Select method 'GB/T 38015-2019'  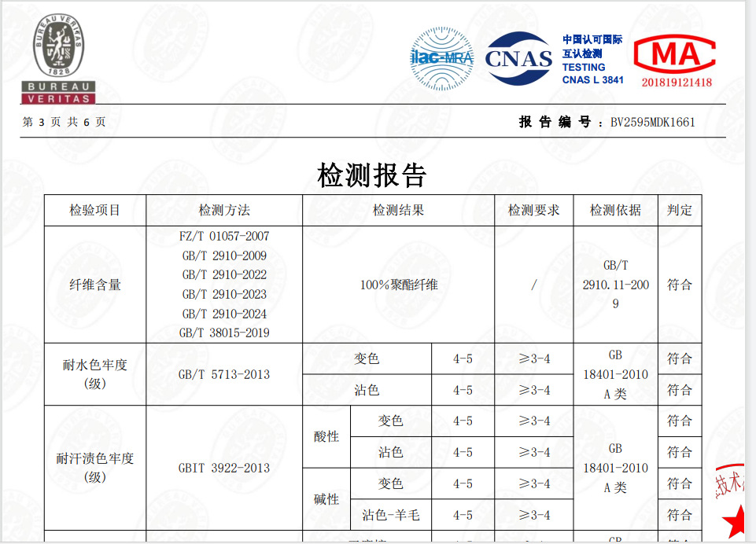(224, 333)
